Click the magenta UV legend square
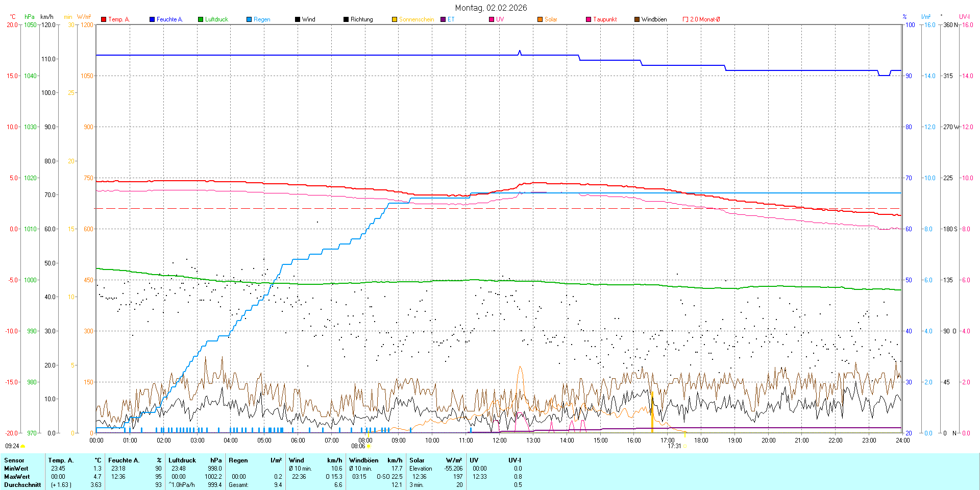 click(x=492, y=19)
